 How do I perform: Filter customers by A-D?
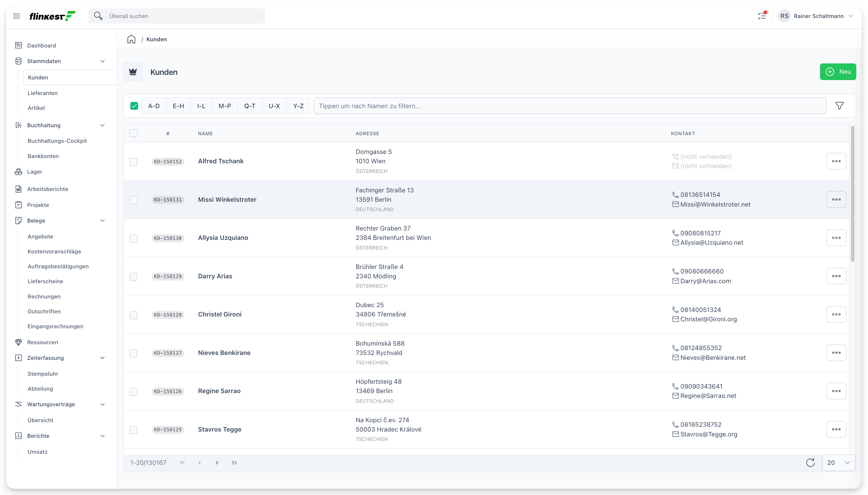(154, 106)
